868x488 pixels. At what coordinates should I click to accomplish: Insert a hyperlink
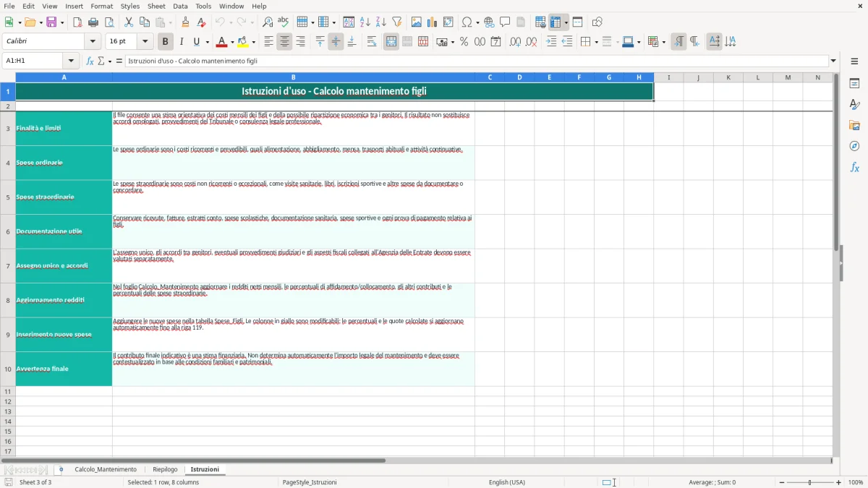(489, 22)
